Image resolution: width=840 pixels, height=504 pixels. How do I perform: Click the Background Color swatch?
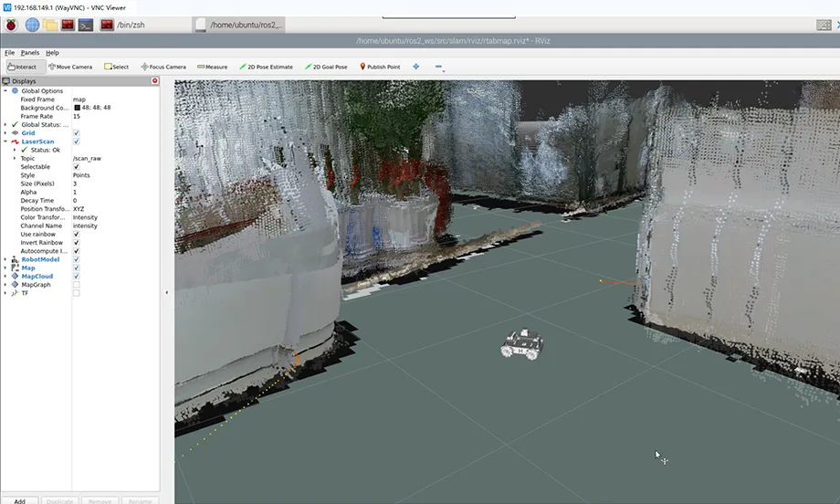77,108
